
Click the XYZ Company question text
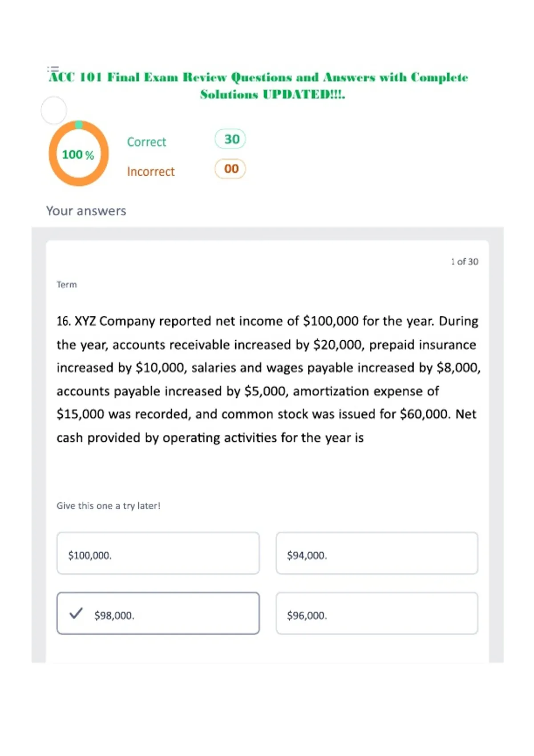tap(268, 379)
